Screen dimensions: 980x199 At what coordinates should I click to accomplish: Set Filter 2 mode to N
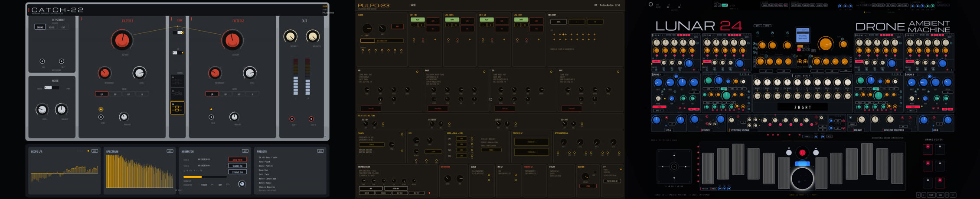[x=252, y=94]
